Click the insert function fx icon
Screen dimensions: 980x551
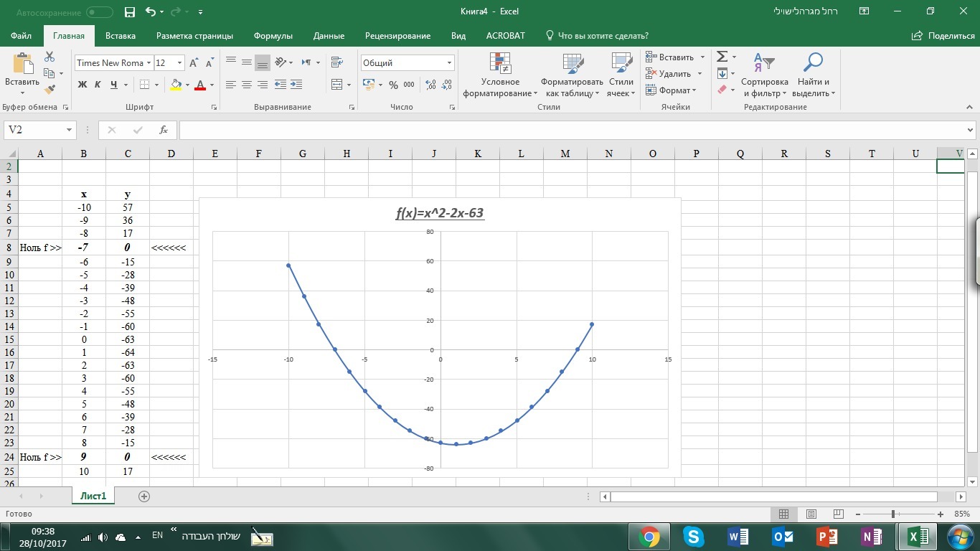164,130
